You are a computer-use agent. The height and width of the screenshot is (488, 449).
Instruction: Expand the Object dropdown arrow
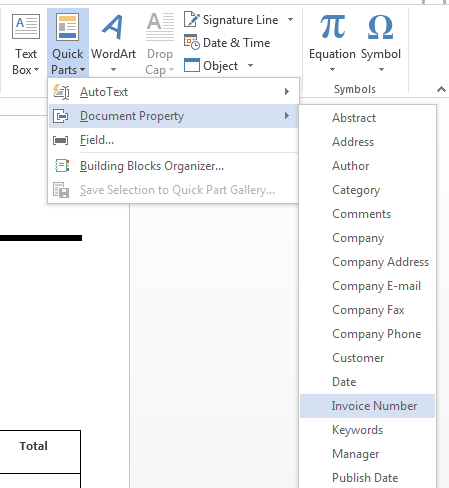click(250, 65)
